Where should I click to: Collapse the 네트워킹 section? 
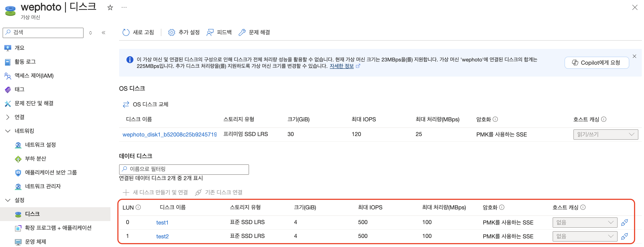click(x=8, y=131)
